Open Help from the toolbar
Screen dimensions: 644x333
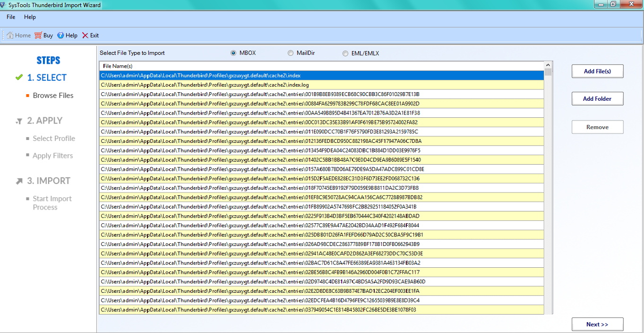point(67,35)
